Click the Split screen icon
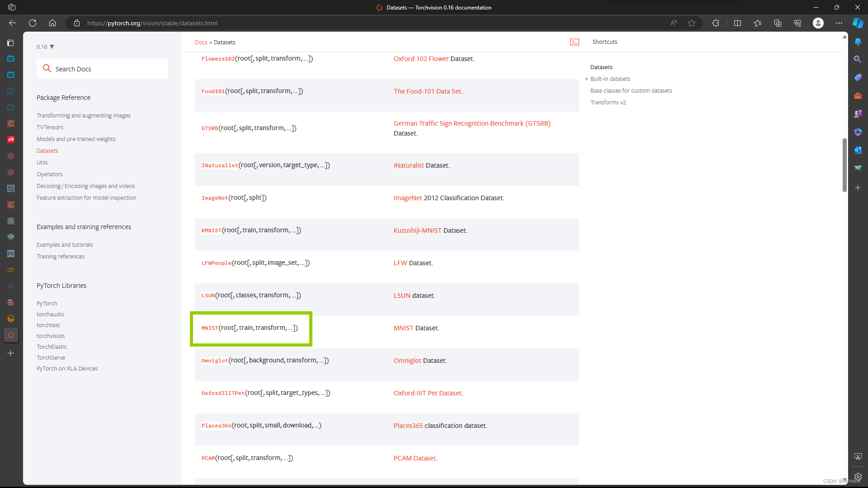 coord(737,23)
